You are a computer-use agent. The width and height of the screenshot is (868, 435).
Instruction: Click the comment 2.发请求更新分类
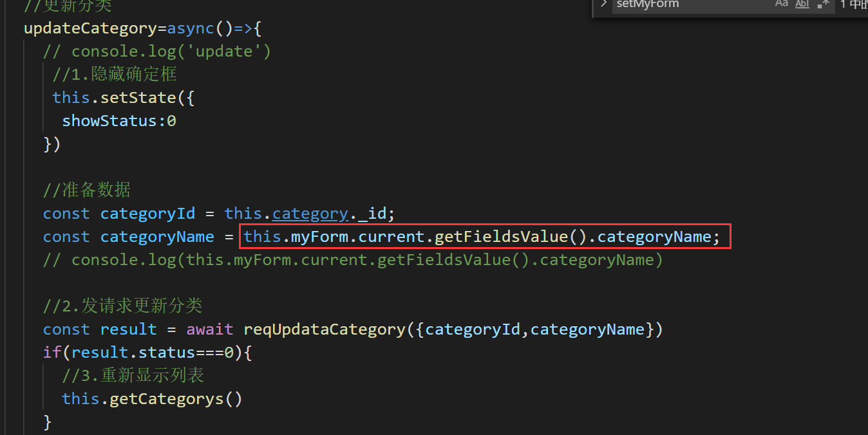pos(123,306)
